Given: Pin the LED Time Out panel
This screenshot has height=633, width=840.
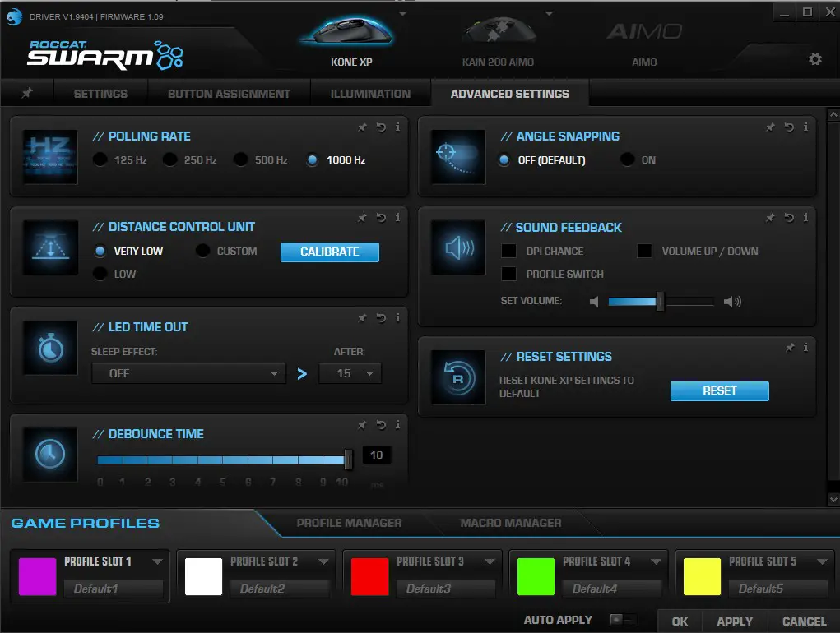Looking at the screenshot, I should (x=362, y=318).
